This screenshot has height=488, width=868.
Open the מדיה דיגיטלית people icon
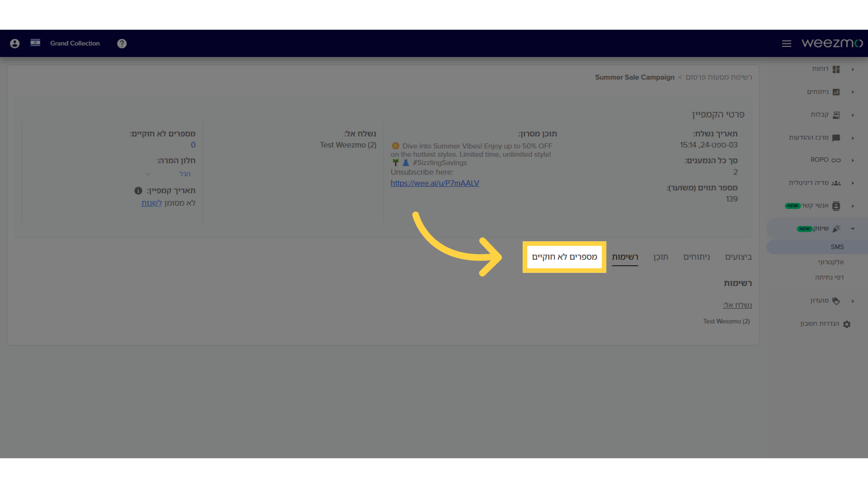click(836, 183)
